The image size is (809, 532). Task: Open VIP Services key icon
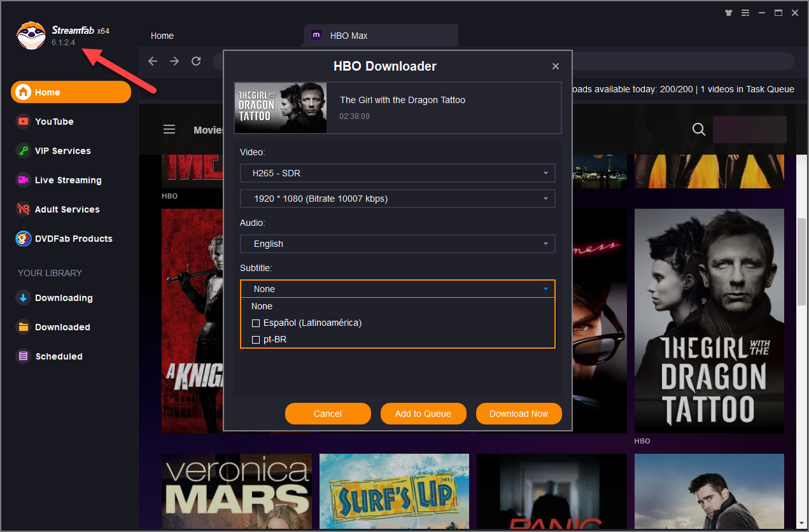coord(23,151)
